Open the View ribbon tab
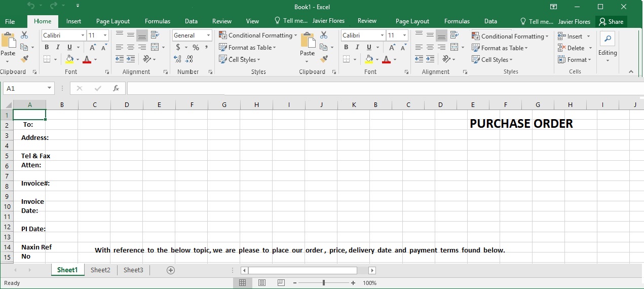The width and height of the screenshot is (644, 289). [252, 21]
